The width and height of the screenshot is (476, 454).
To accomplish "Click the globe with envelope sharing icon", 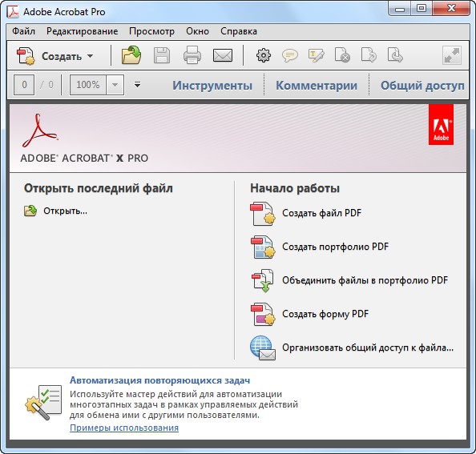I will click(x=263, y=348).
